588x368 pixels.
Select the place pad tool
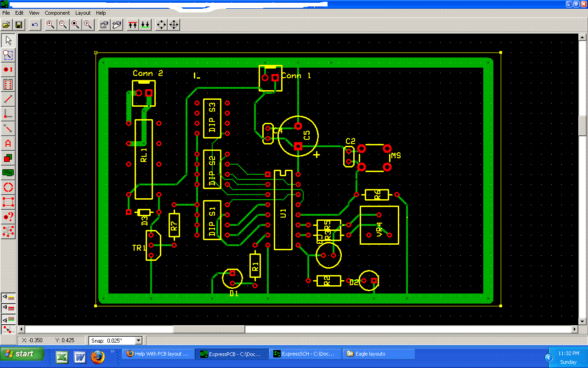click(8, 69)
